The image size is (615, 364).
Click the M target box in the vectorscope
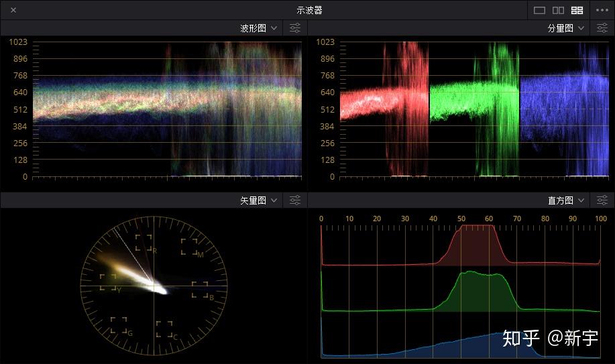[189, 247]
